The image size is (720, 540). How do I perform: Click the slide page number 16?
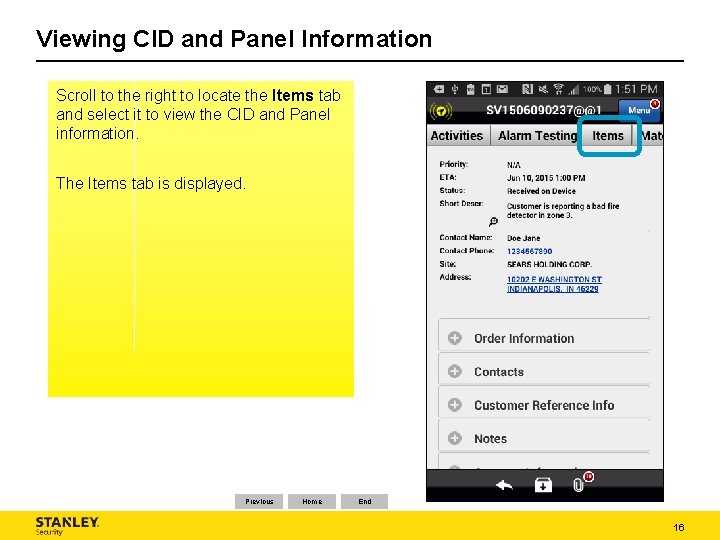(x=679, y=527)
